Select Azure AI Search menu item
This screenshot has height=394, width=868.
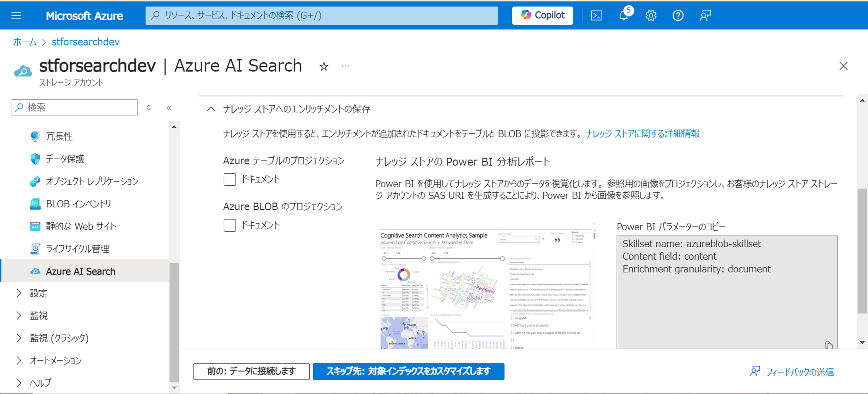(x=84, y=271)
